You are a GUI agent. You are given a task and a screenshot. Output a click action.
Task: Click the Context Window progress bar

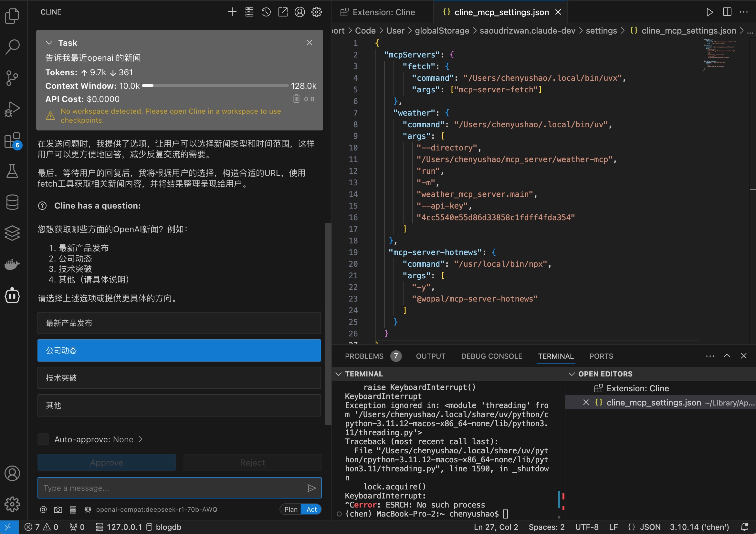click(215, 86)
